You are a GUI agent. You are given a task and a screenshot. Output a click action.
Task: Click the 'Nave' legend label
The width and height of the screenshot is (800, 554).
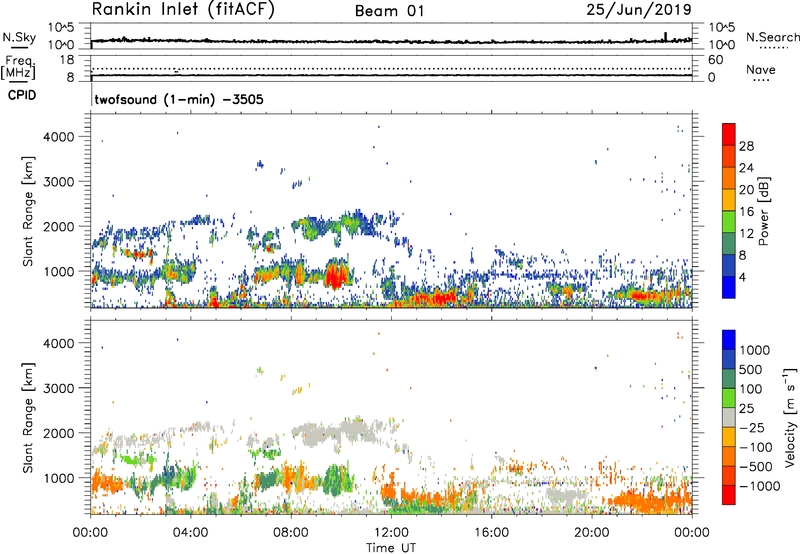coord(761,69)
